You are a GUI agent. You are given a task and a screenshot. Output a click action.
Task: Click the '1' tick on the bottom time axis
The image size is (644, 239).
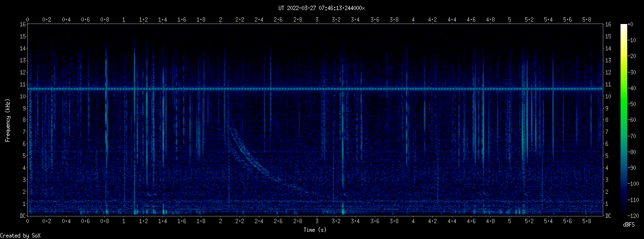124,221
